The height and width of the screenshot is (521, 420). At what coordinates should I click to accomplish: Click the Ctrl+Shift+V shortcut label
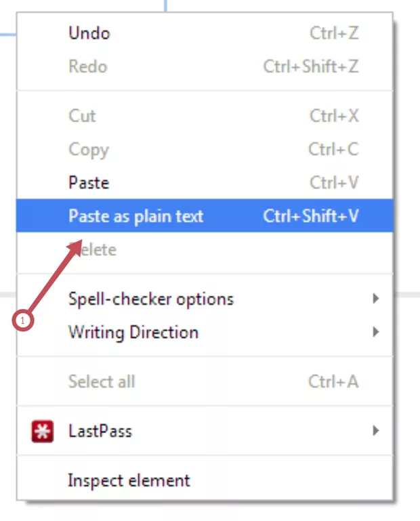(311, 216)
